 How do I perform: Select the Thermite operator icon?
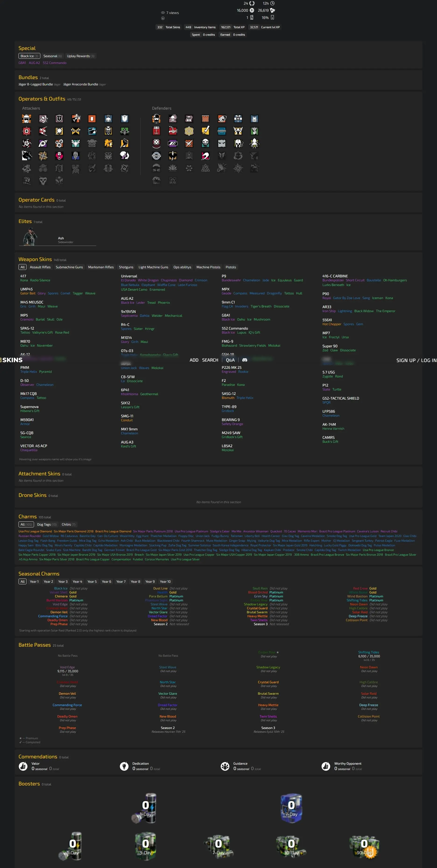tap(92, 119)
